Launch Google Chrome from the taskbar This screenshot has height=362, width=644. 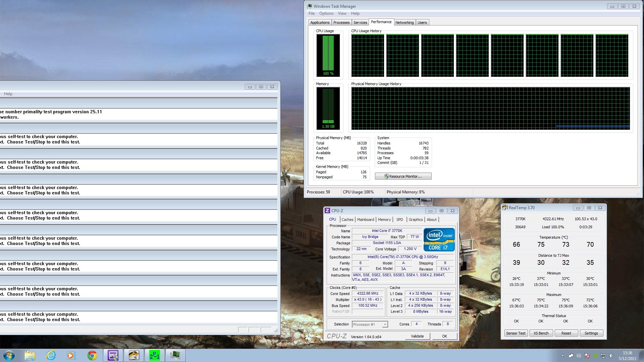92,355
